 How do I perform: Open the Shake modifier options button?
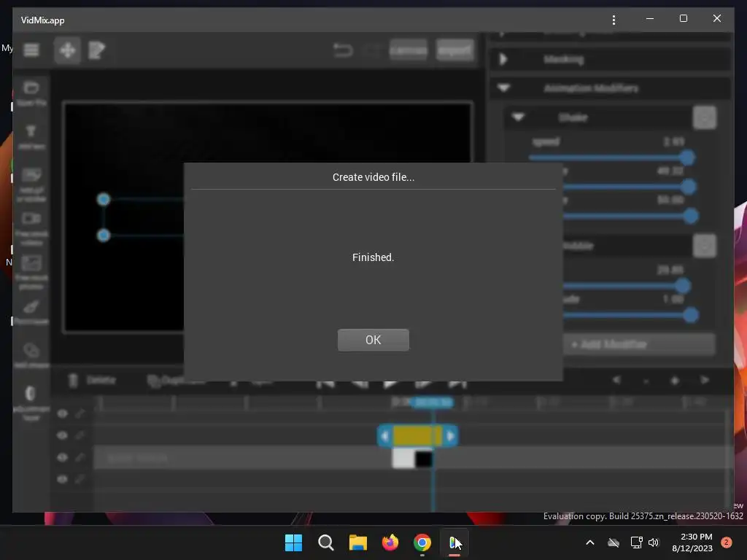click(704, 117)
